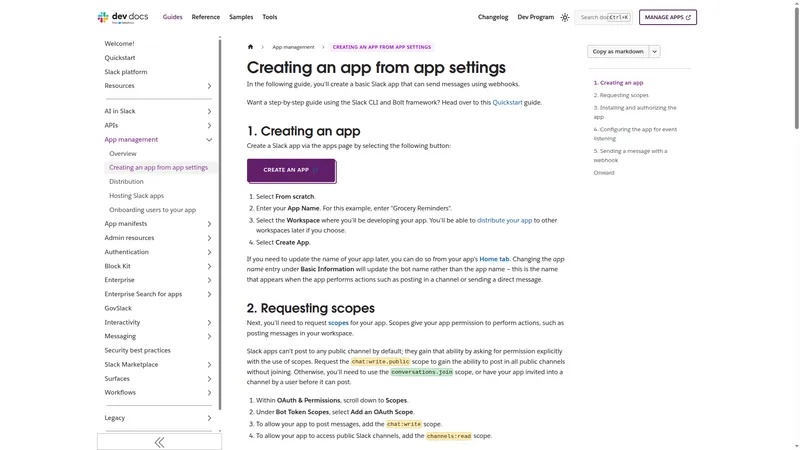Screen dimensions: 800x450
Task: Jump to 5. Sending a message in TOC
Action: (x=630, y=156)
